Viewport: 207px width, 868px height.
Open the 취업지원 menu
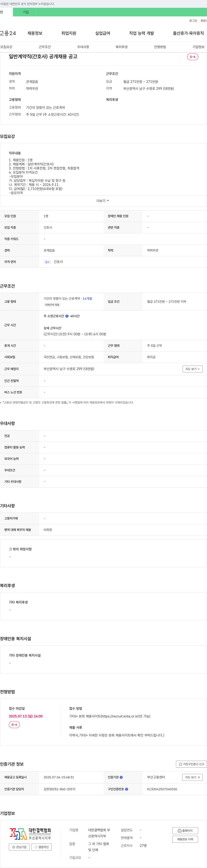(69, 33)
